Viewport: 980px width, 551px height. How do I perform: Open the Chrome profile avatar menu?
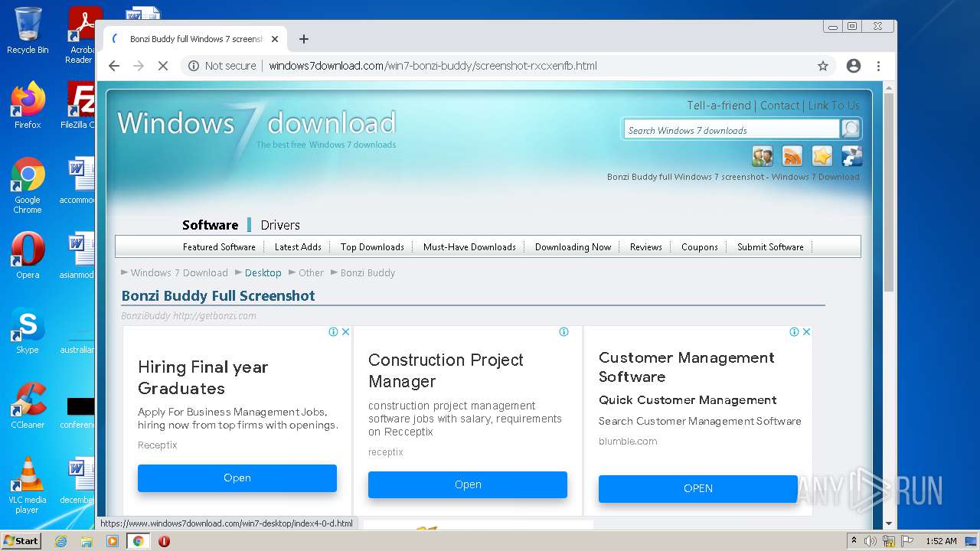coord(854,66)
